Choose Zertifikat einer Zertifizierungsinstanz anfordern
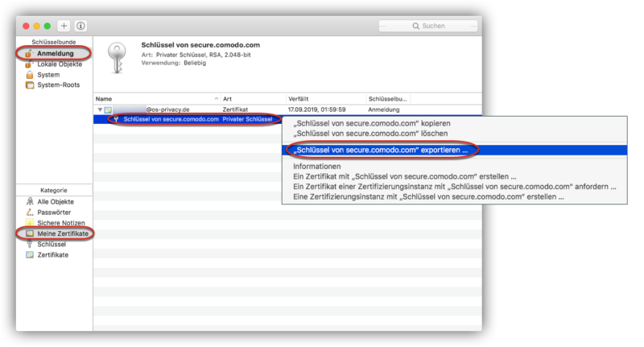This screenshot has width=644, height=347. pos(454,187)
